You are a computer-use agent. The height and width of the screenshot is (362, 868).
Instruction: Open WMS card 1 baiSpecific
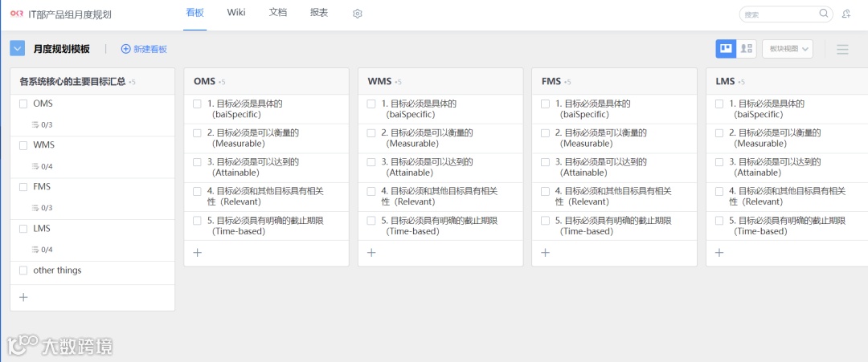[440, 109]
